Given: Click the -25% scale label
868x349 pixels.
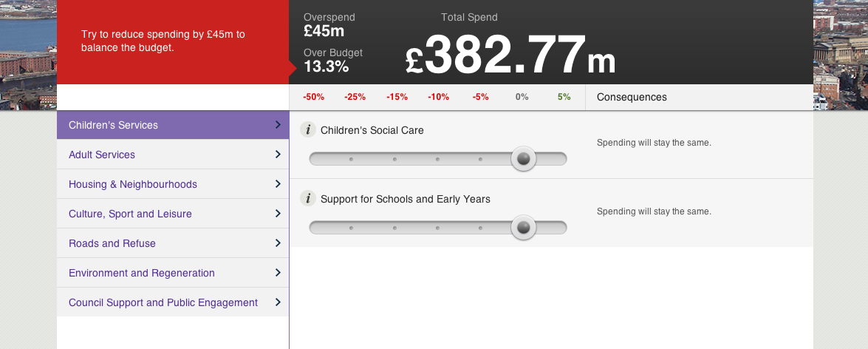Looking at the screenshot, I should click(x=355, y=97).
